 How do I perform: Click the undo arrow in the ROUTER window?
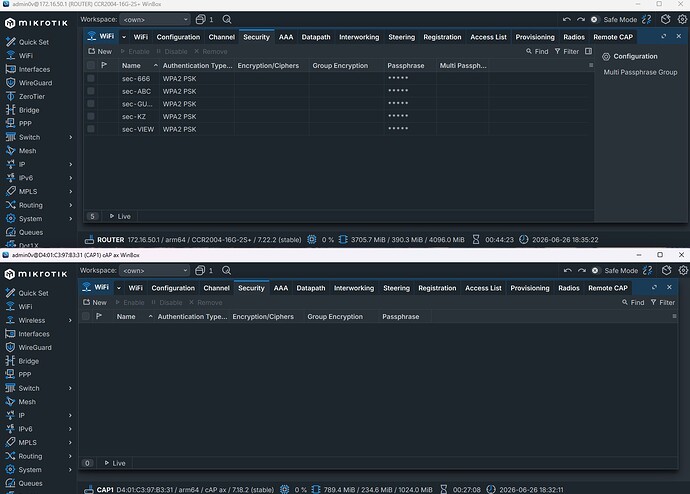(x=566, y=19)
